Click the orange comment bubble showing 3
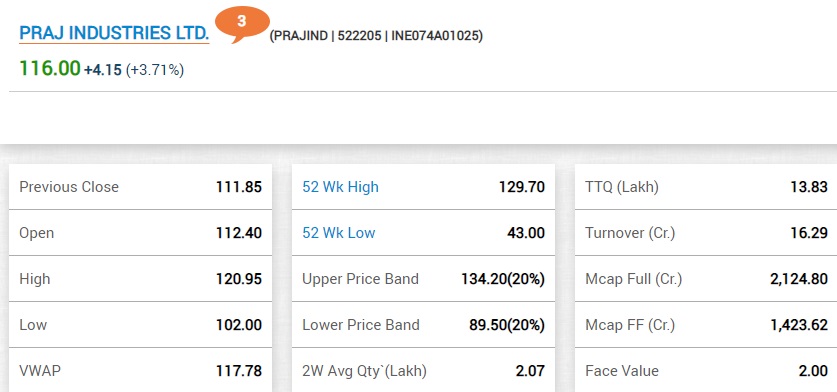This screenshot has width=837, height=392. [242, 23]
